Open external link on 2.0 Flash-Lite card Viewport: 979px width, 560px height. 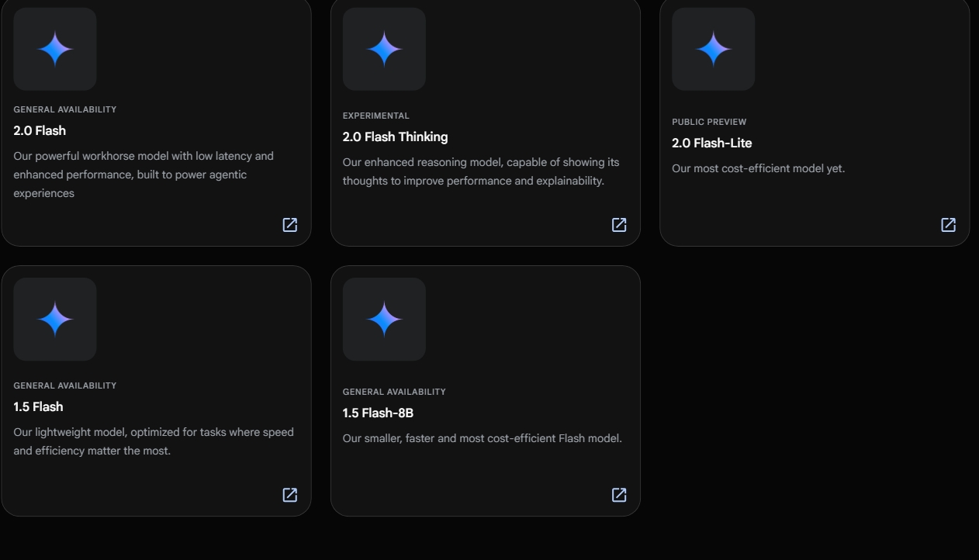tap(948, 225)
